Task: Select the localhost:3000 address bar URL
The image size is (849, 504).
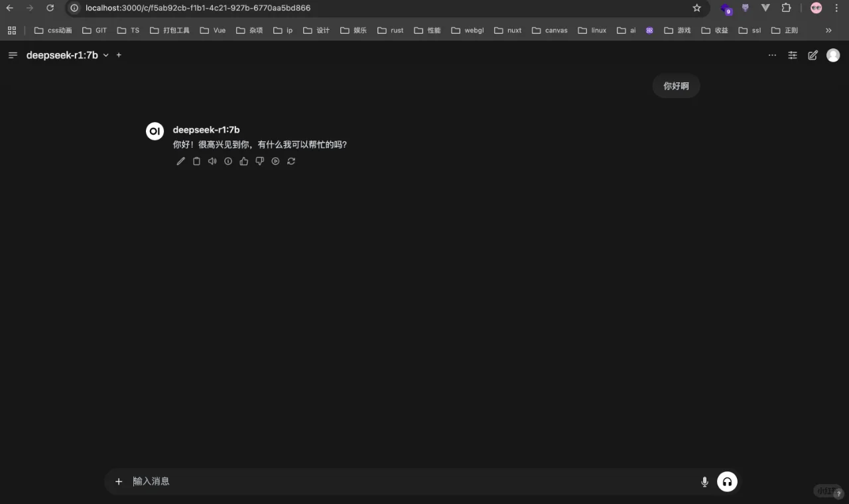Action: tap(198, 8)
